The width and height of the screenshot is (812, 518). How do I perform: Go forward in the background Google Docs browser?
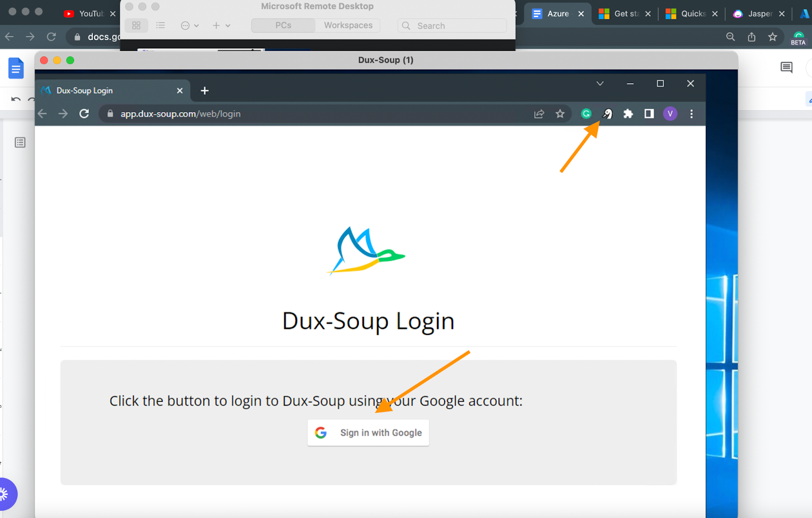tap(30, 37)
